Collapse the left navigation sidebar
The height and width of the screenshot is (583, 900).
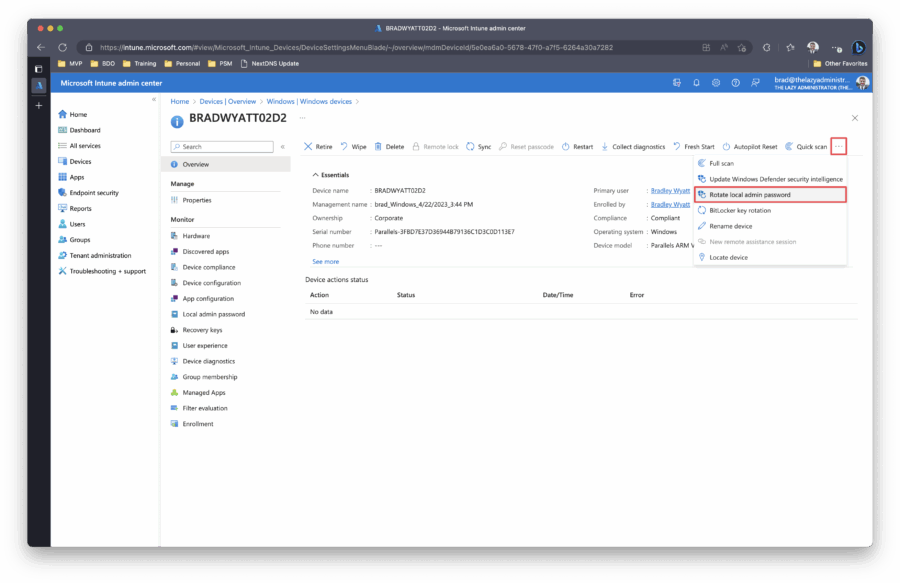(154, 99)
